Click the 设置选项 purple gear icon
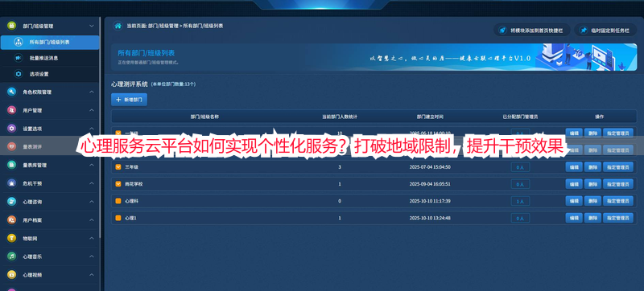This screenshot has height=291, width=644. click(11, 129)
